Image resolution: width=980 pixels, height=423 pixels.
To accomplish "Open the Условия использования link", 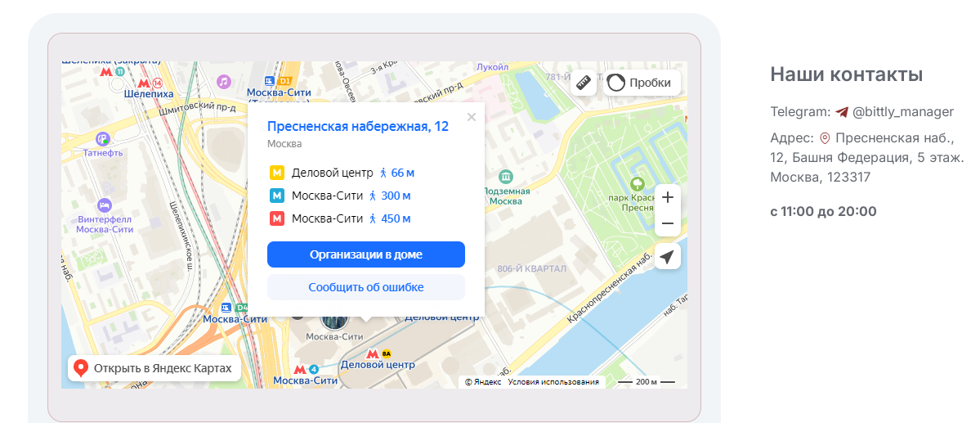I will [x=553, y=382].
